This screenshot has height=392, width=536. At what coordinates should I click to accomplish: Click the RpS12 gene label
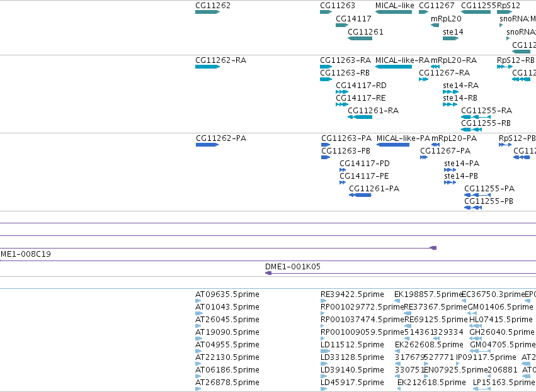click(508, 6)
